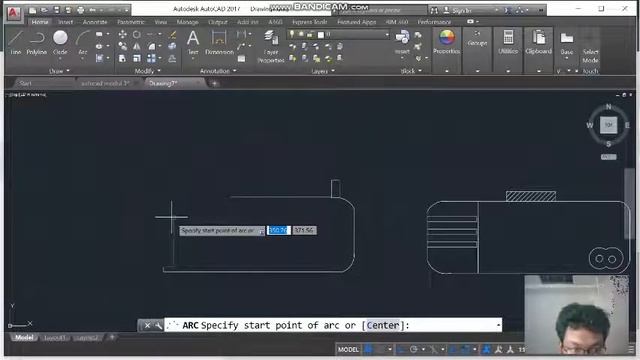Click the Select Mode button
Screen dimensions: 640x360
590,56
